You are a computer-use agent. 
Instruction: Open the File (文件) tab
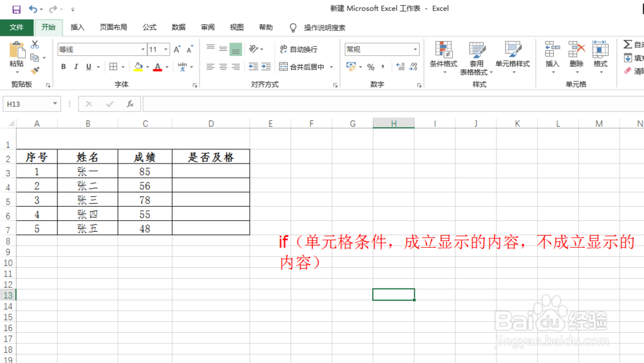coord(17,27)
